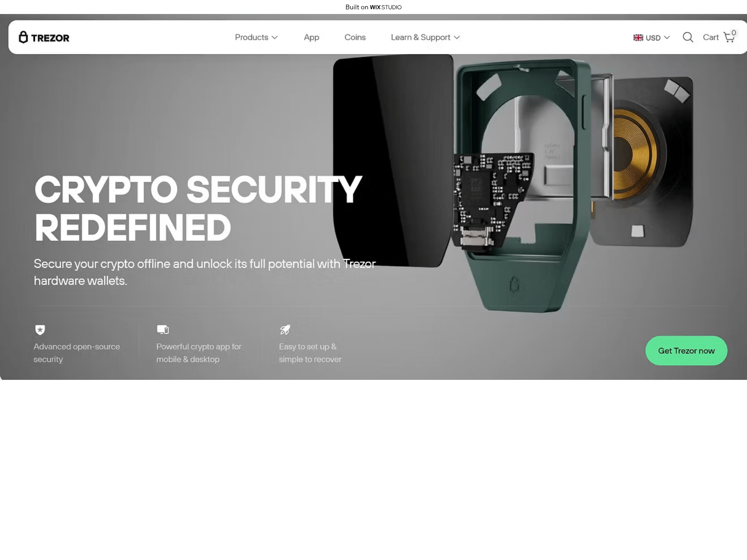Click the TREZOR wordmark in header
Screen dimensions: 747x560
[50, 38]
